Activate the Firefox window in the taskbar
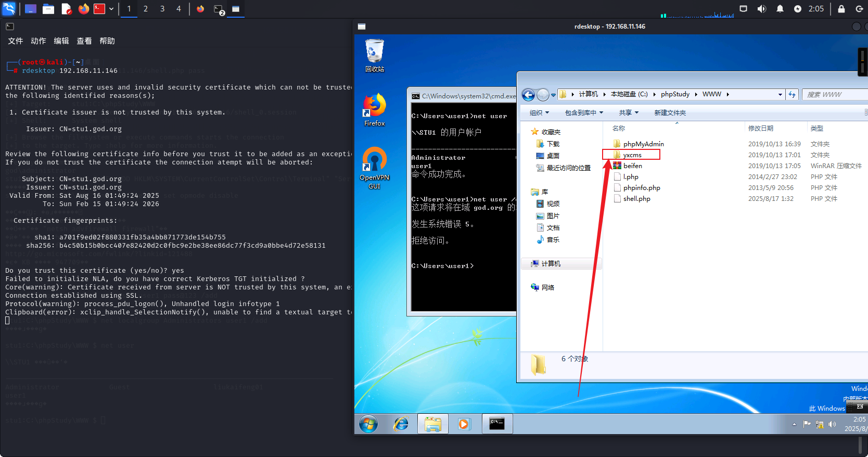This screenshot has width=868, height=457. (200, 9)
